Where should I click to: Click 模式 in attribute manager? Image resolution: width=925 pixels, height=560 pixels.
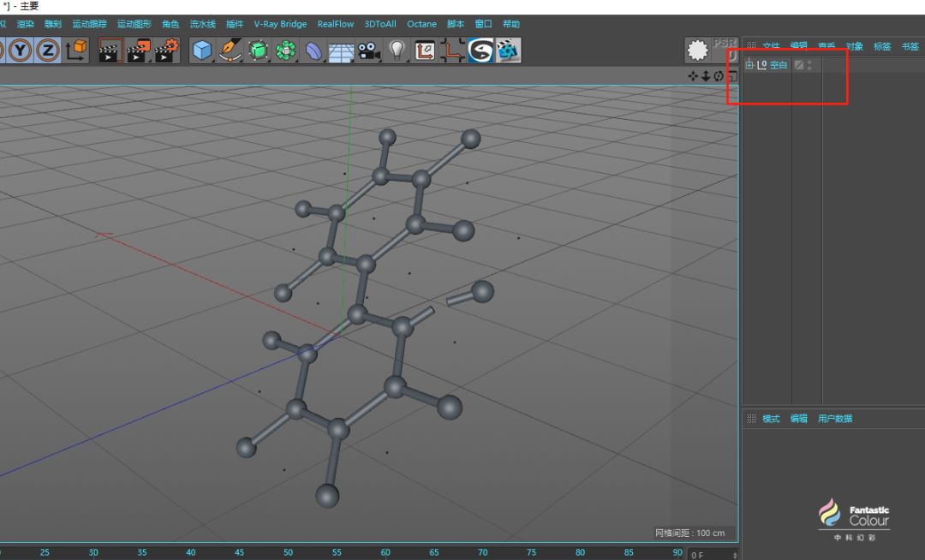click(771, 419)
